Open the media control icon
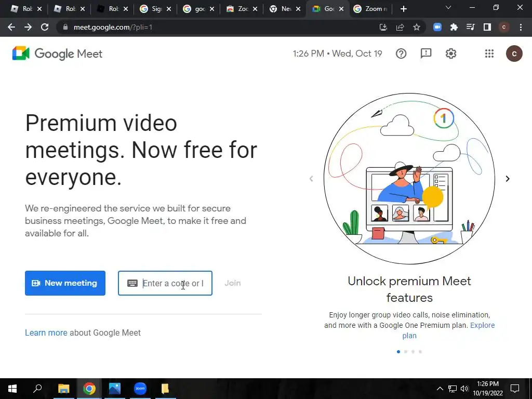The image size is (532, 399). click(x=471, y=27)
